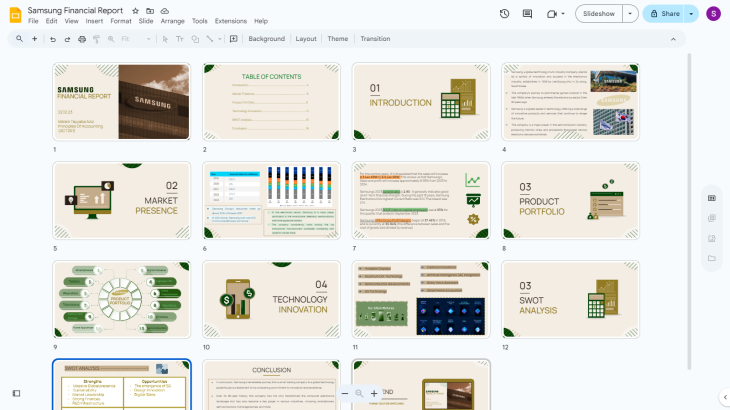Select the SWOT Analysis section slide 12

coord(570,299)
